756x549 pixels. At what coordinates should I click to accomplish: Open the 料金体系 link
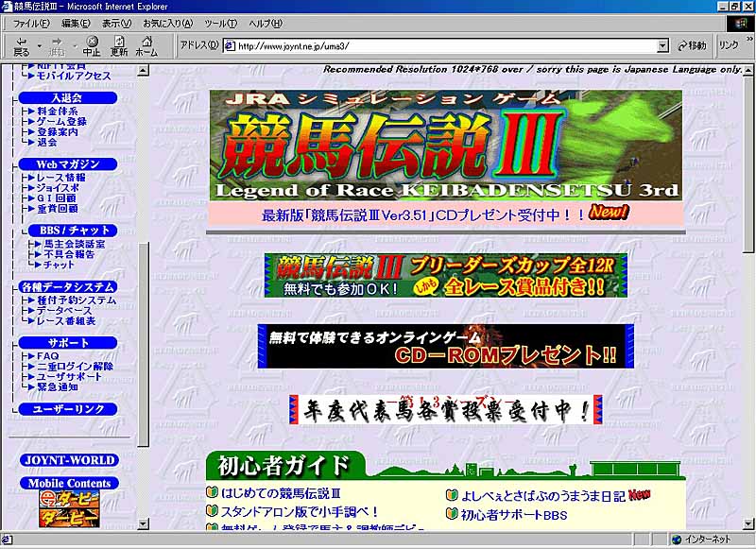pos(58,111)
